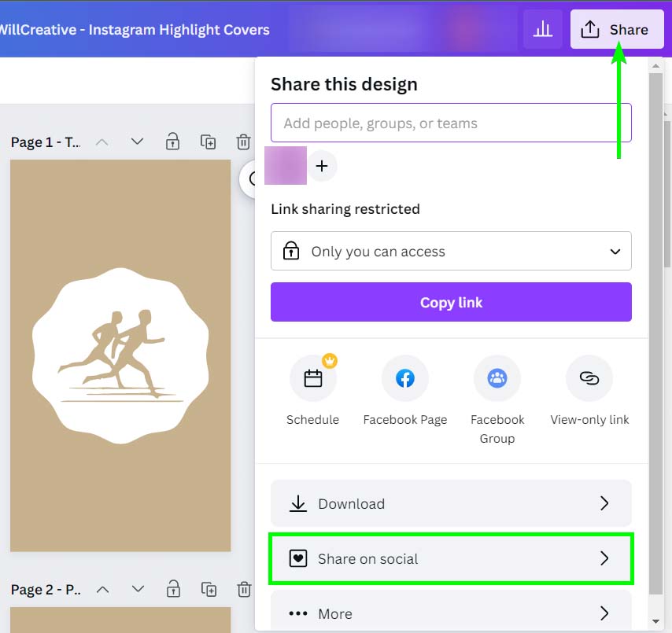Select Share on social

[451, 559]
